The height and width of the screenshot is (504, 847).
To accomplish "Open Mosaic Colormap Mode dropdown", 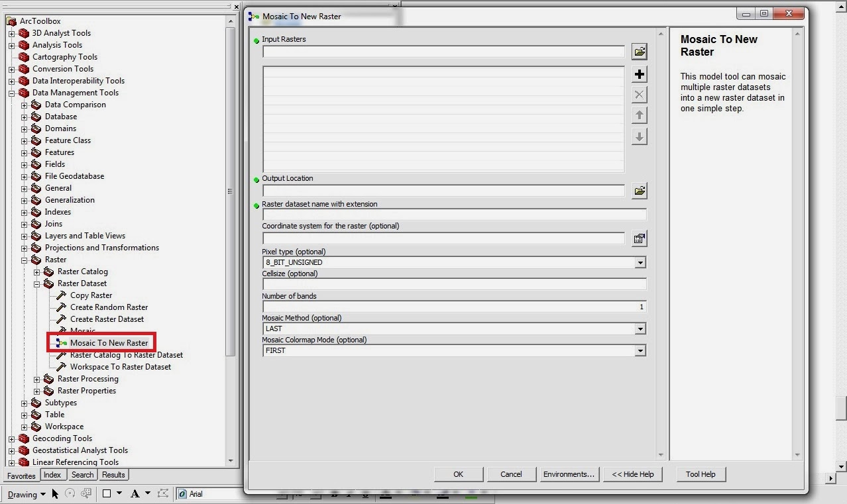I will (x=640, y=351).
